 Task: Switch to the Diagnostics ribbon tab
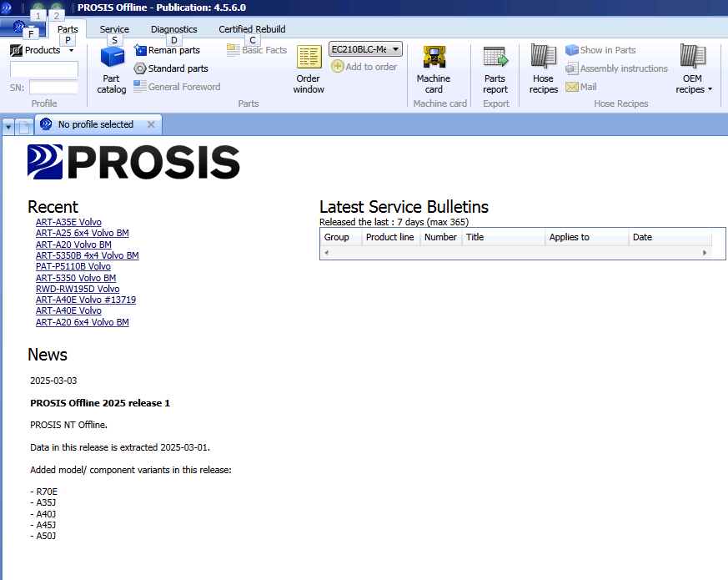pyautogui.click(x=174, y=29)
